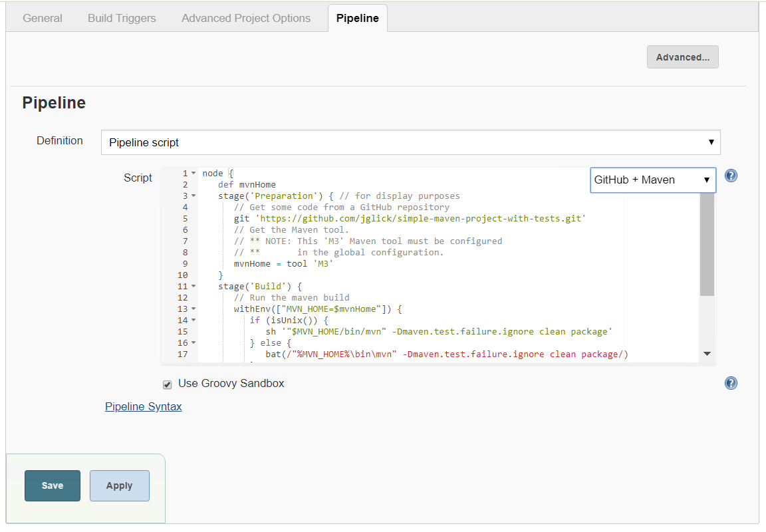
Task: Open the Advanced Project Options tab
Action: [x=246, y=19]
